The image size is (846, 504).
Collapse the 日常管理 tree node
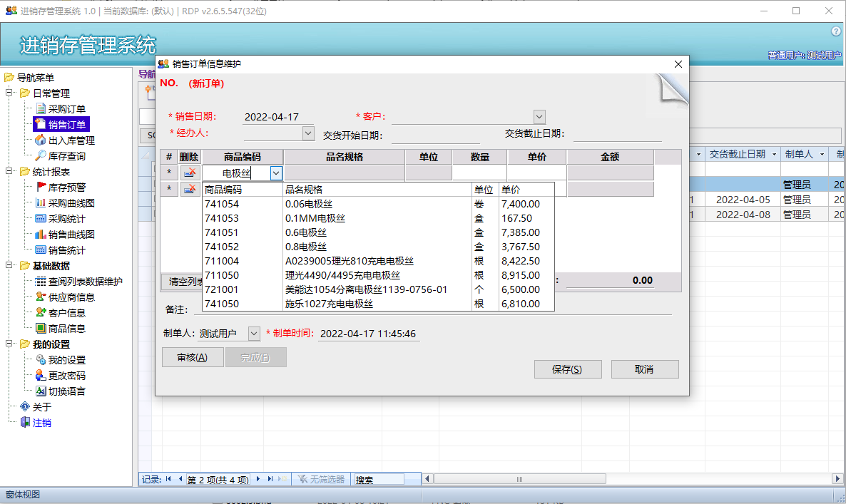click(x=9, y=93)
